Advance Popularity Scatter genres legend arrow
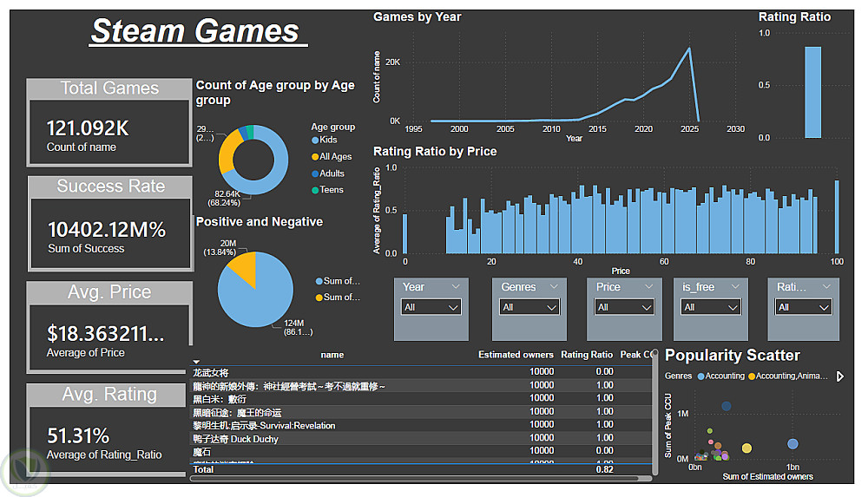This screenshot has height=497, width=868. pyautogui.click(x=839, y=376)
